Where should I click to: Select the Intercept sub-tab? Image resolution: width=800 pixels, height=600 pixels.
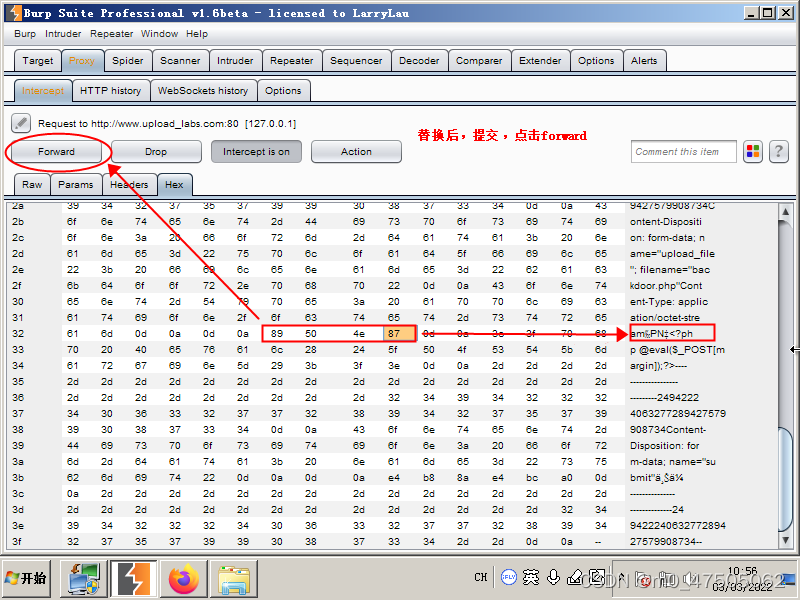[x=43, y=91]
